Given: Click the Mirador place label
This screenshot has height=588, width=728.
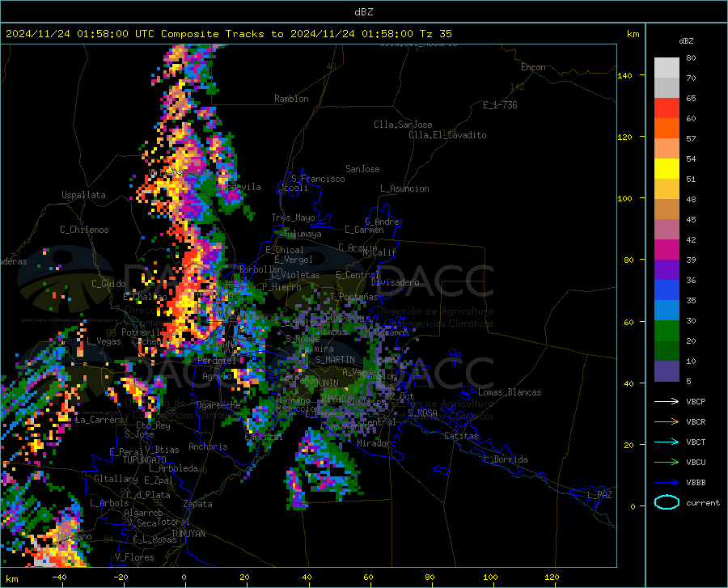Looking at the screenshot, I should pyautogui.click(x=374, y=443).
